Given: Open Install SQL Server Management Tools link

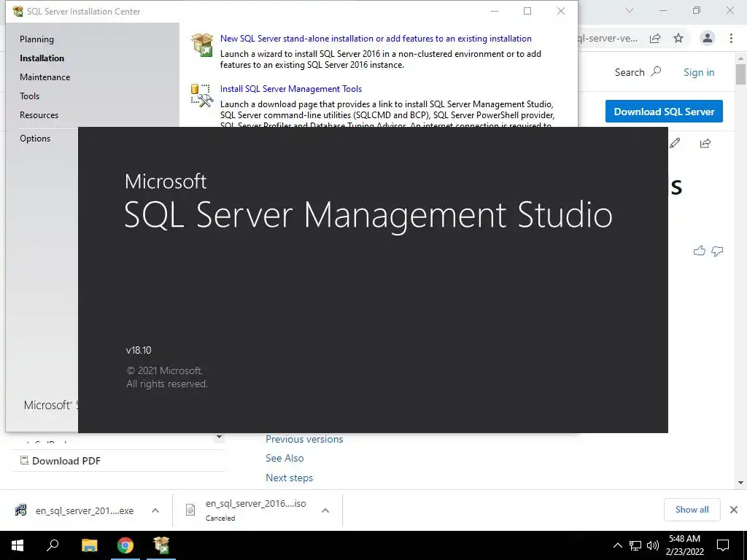Looking at the screenshot, I should [x=290, y=88].
